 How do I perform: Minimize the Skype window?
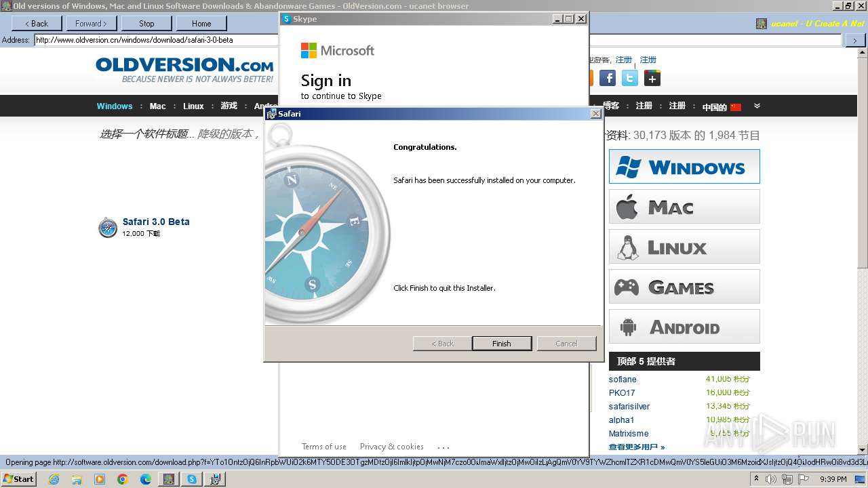(x=557, y=19)
